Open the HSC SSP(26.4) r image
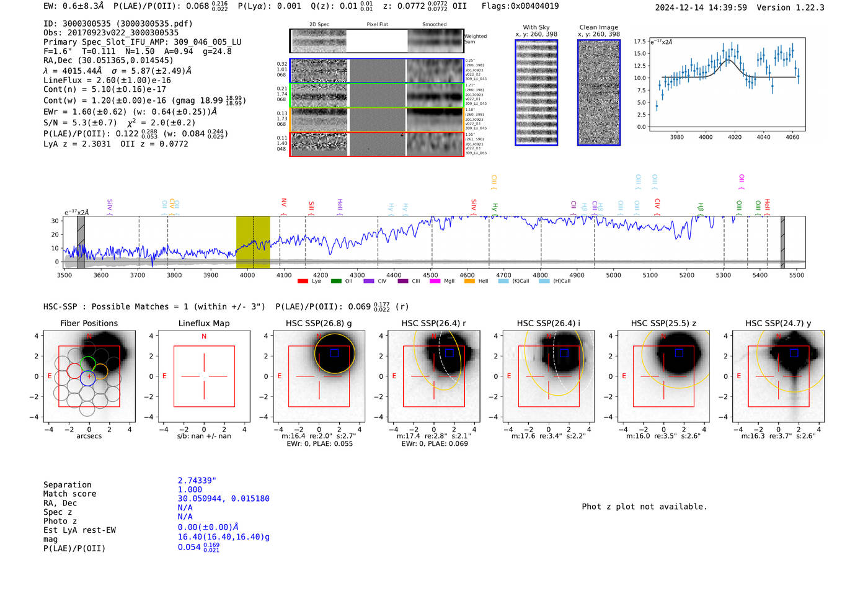 (x=434, y=376)
